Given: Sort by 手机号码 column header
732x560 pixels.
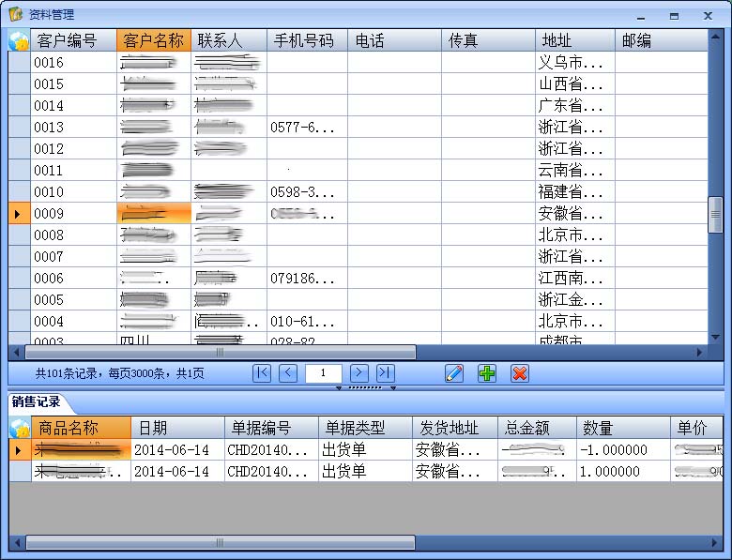Looking at the screenshot, I should coord(307,40).
